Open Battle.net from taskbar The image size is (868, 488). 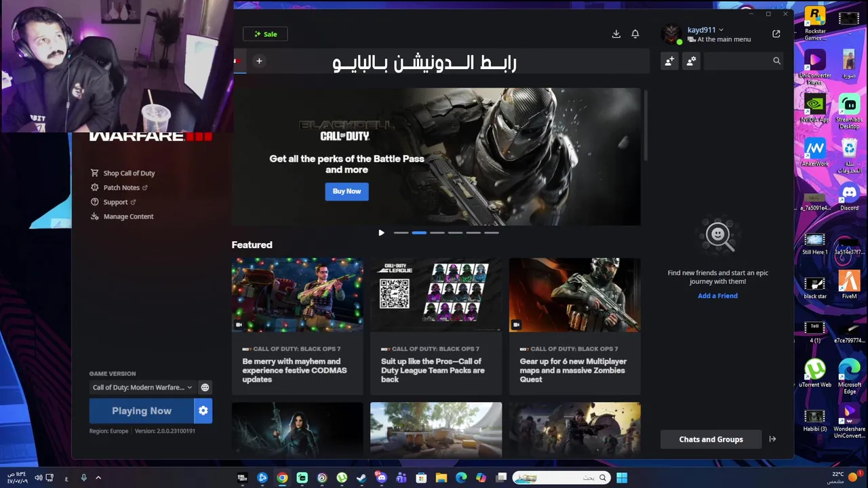pyautogui.click(x=262, y=478)
